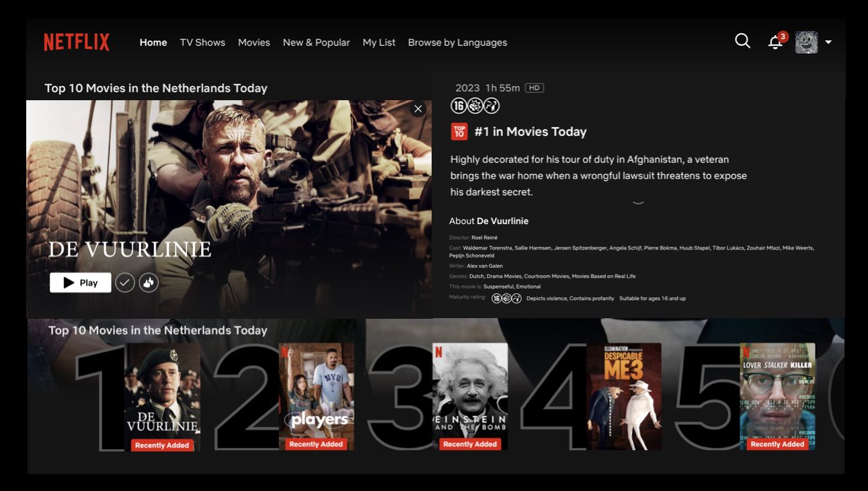Open cast member Tibor Lukács
The width and height of the screenshot is (868, 491).
pos(729,248)
